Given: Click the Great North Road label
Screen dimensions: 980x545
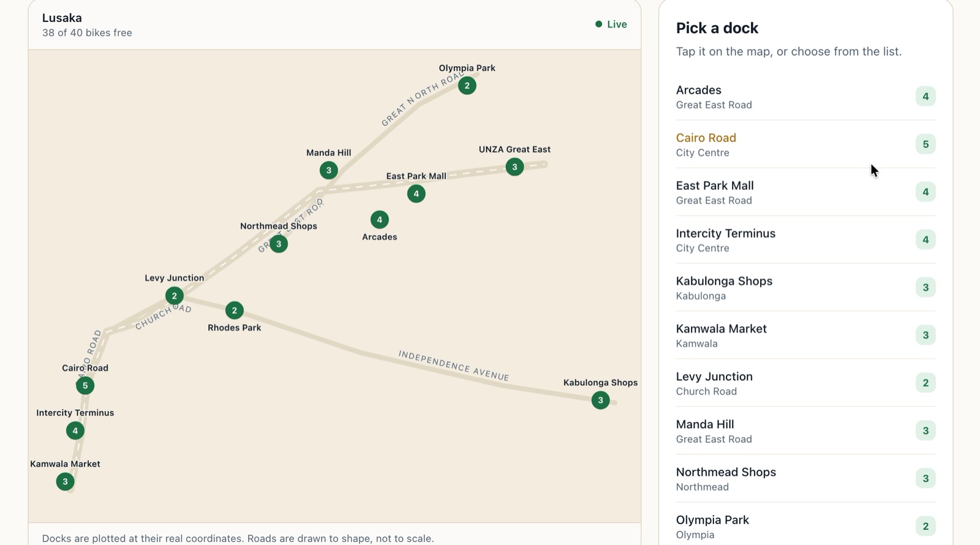Looking at the screenshot, I should (x=422, y=99).
